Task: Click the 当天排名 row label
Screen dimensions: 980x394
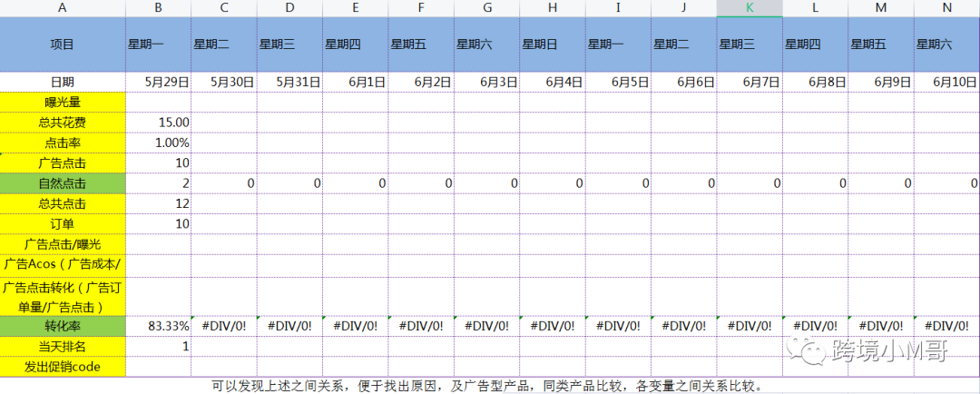Action: click(63, 346)
